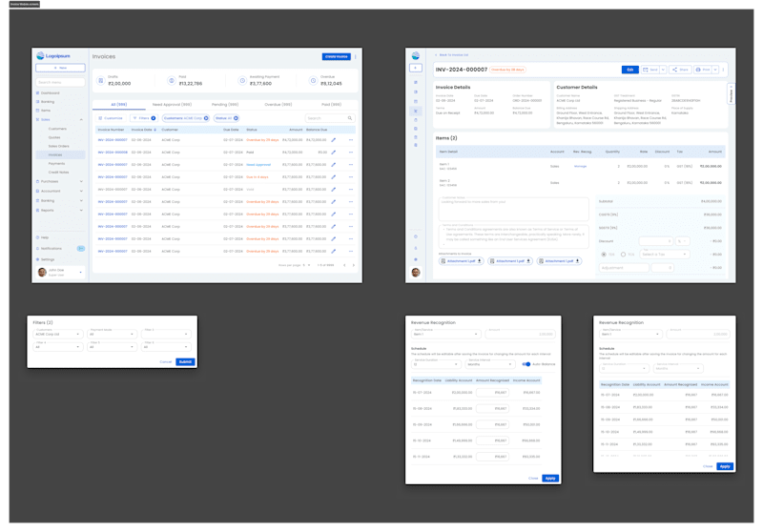This screenshot has width=763, height=532.
Task: Open three-dot menu on Due in 4 days row
Action: point(351,177)
